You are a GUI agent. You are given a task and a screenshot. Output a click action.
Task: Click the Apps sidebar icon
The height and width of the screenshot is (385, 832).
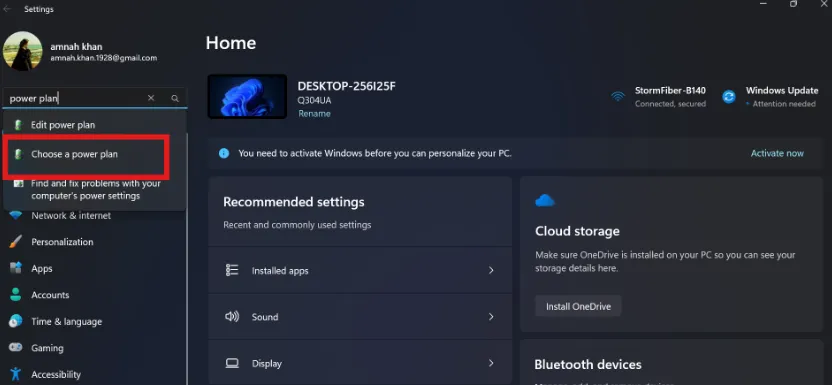click(16, 268)
